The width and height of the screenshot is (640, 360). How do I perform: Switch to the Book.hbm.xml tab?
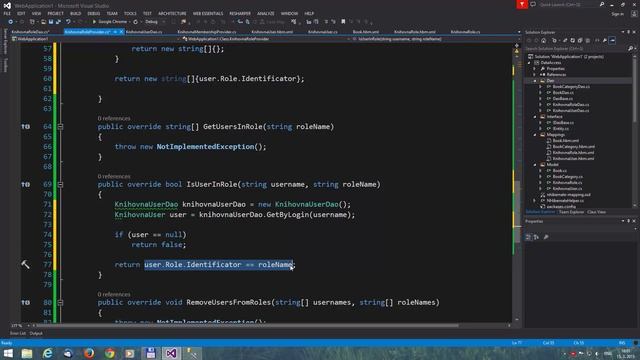pos(366,32)
